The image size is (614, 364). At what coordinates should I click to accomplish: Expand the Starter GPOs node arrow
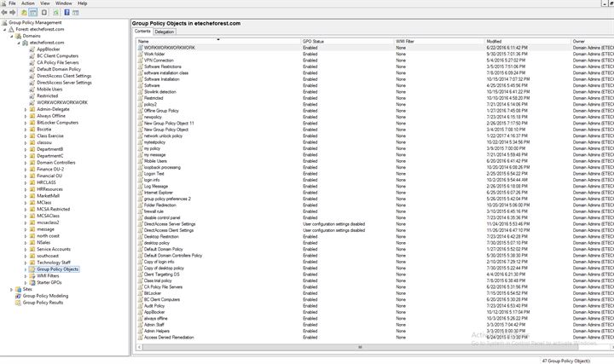click(x=26, y=282)
